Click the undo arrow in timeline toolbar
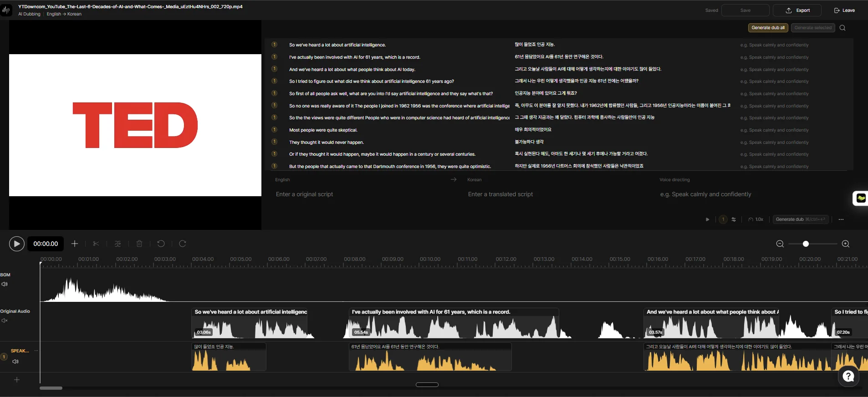 tap(161, 244)
